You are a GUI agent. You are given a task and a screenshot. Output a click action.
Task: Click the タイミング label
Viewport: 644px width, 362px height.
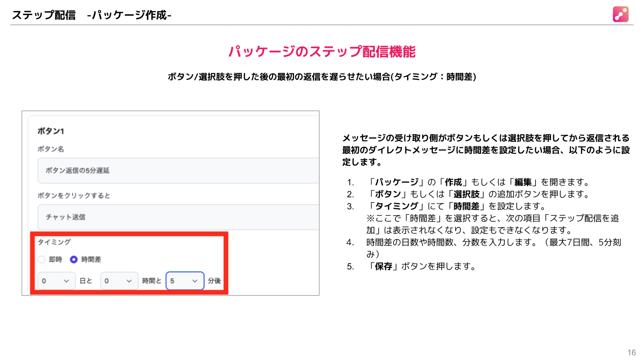54,242
